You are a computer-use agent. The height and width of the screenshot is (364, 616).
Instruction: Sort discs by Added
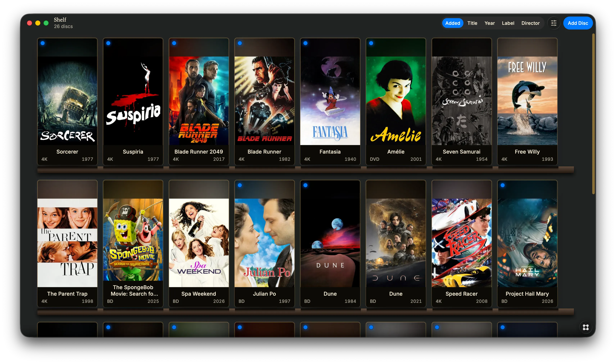(452, 23)
